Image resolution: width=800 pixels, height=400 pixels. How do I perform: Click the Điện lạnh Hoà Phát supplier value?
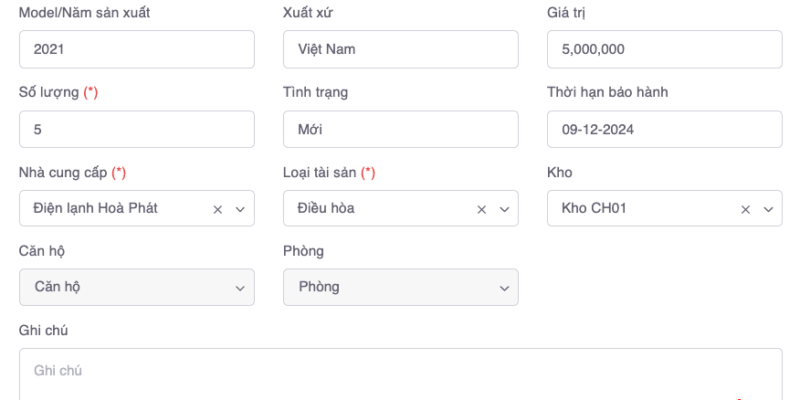point(96,208)
